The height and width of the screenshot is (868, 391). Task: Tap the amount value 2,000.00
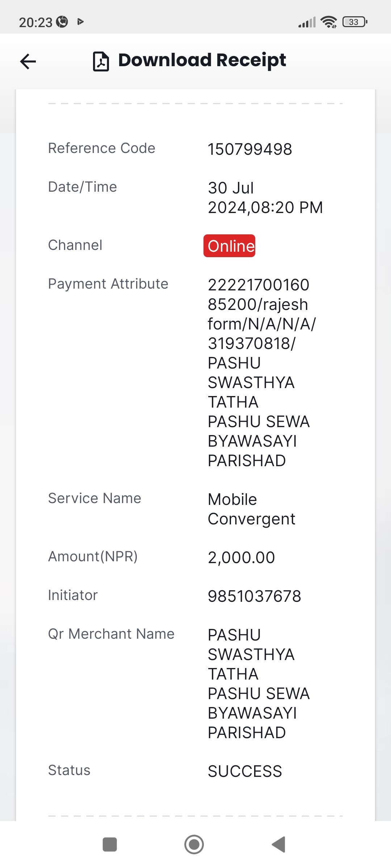pyautogui.click(x=241, y=557)
